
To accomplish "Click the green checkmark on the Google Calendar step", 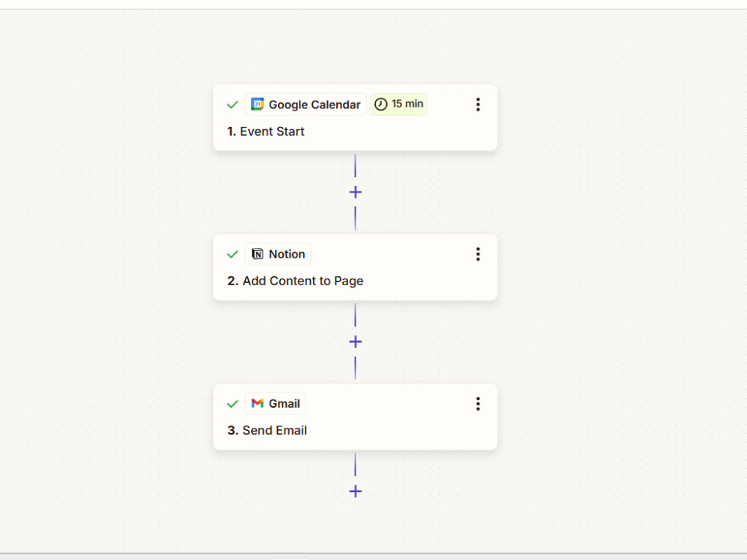I will (x=232, y=105).
